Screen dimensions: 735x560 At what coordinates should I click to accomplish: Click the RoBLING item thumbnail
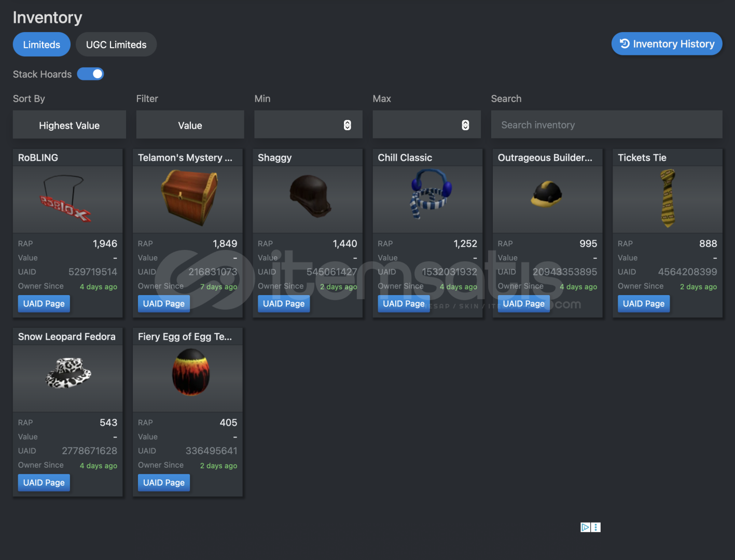[x=67, y=199]
